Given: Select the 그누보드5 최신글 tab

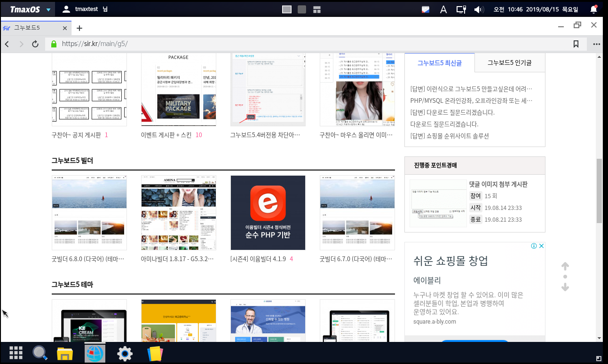Looking at the screenshot, I should pos(439,62).
